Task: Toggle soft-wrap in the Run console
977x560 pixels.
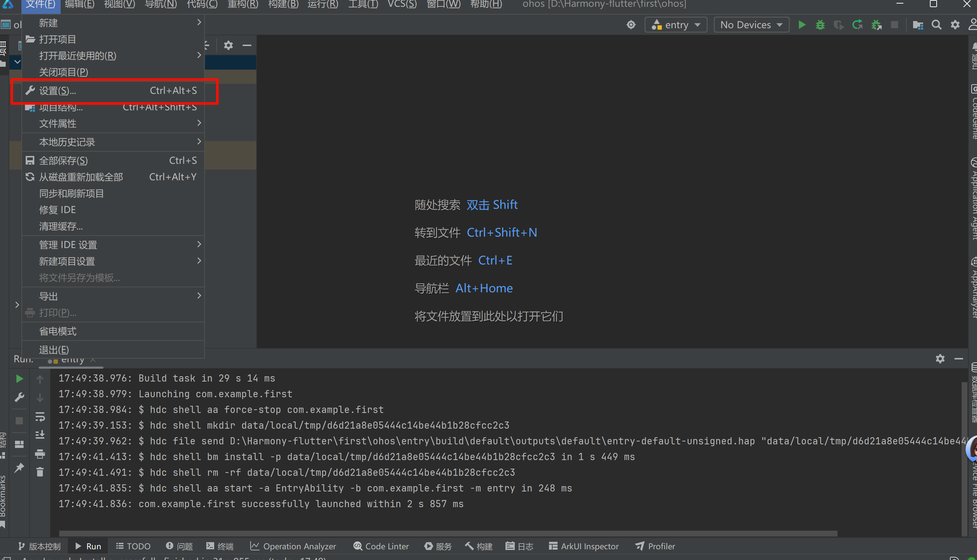Action: [x=40, y=417]
